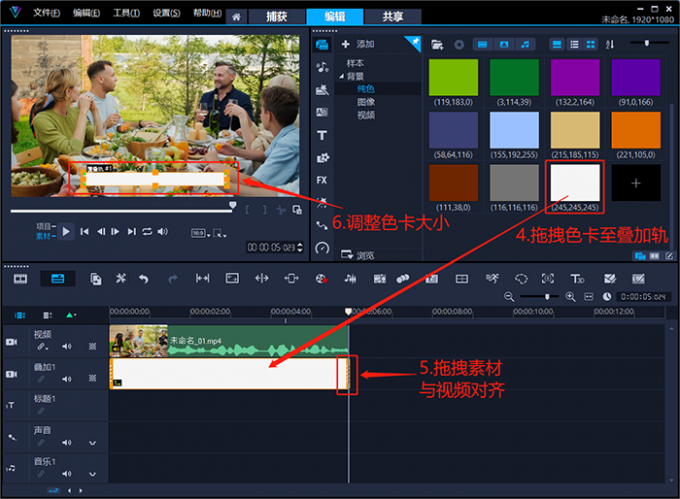Open the 文件 menu
This screenshot has height=499, width=680.
click(46, 13)
